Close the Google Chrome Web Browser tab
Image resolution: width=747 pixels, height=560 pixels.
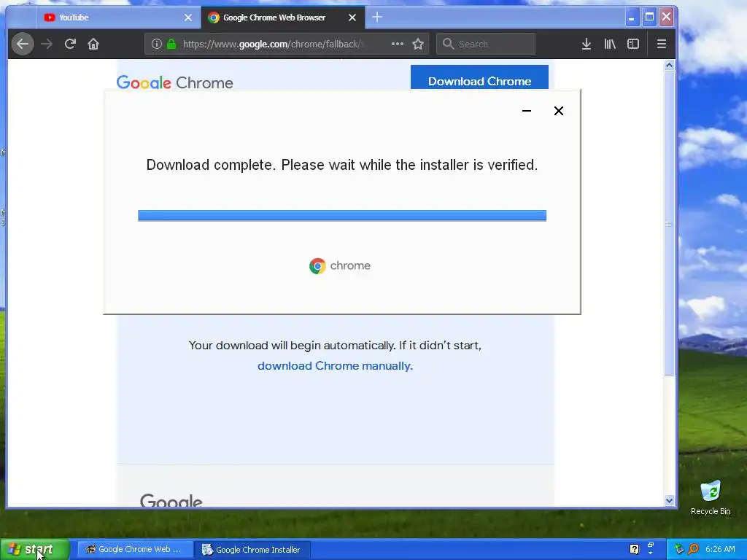[x=352, y=17]
